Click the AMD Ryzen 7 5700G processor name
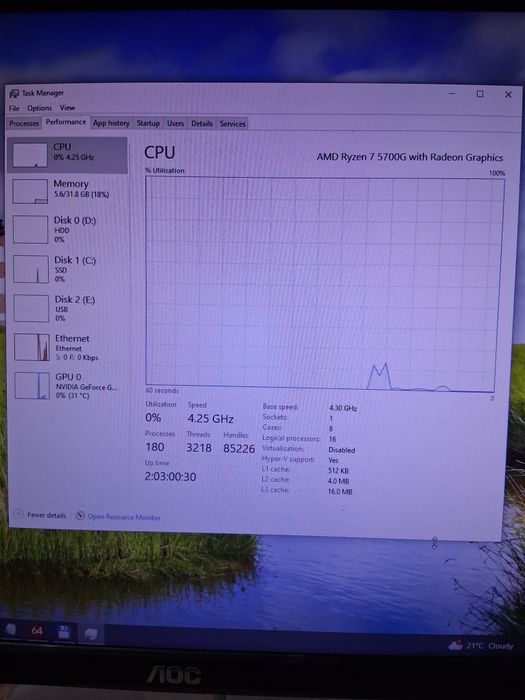Viewport: 525px width, 700px height. 410,158
